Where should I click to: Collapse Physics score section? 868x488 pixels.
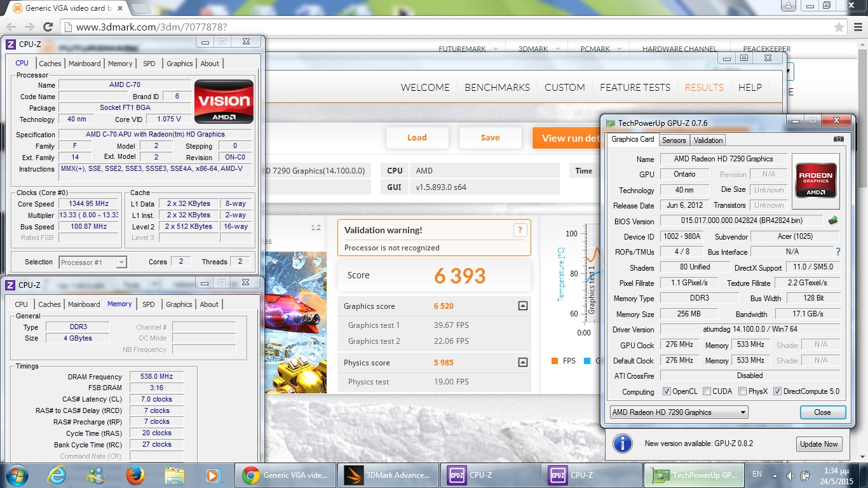click(522, 362)
